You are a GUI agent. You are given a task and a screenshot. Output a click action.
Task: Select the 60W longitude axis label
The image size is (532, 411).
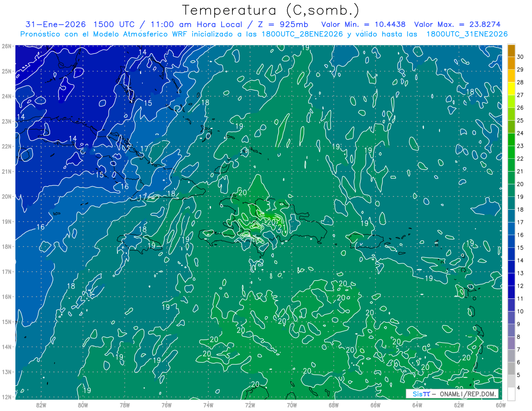point(501,405)
